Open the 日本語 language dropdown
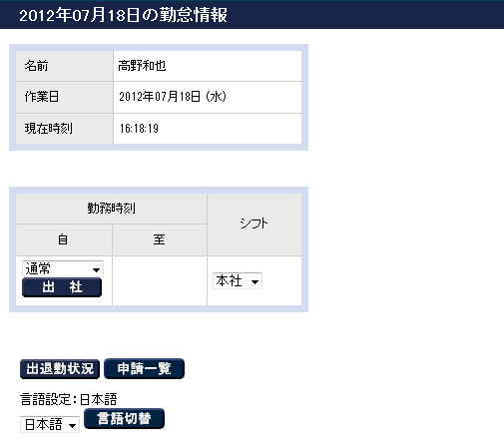 click(50, 424)
